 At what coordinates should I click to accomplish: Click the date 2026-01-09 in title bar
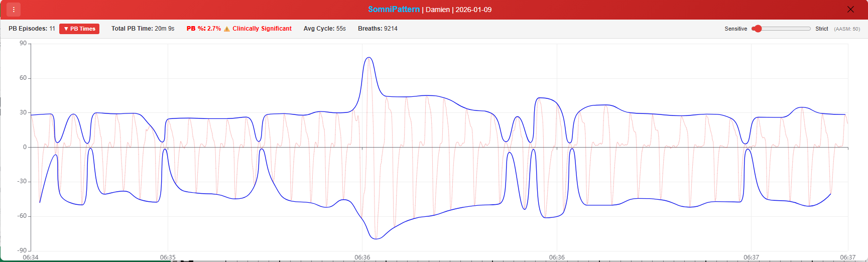click(x=473, y=10)
